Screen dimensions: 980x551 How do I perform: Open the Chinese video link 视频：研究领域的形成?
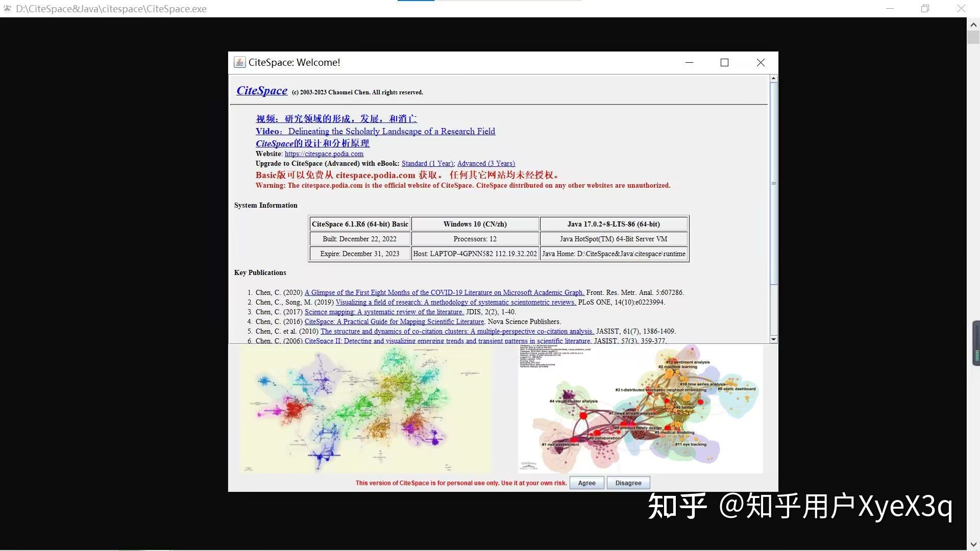(x=336, y=119)
